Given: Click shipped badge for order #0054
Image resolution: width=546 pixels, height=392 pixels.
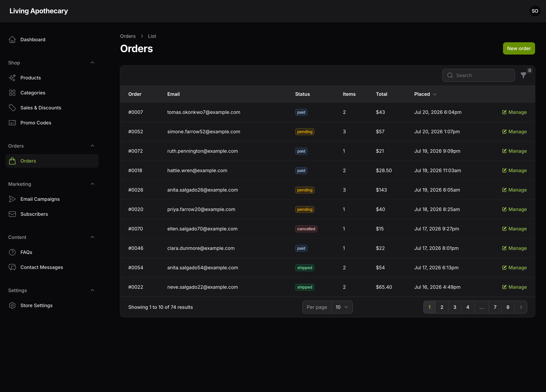Looking at the screenshot, I should (x=305, y=268).
